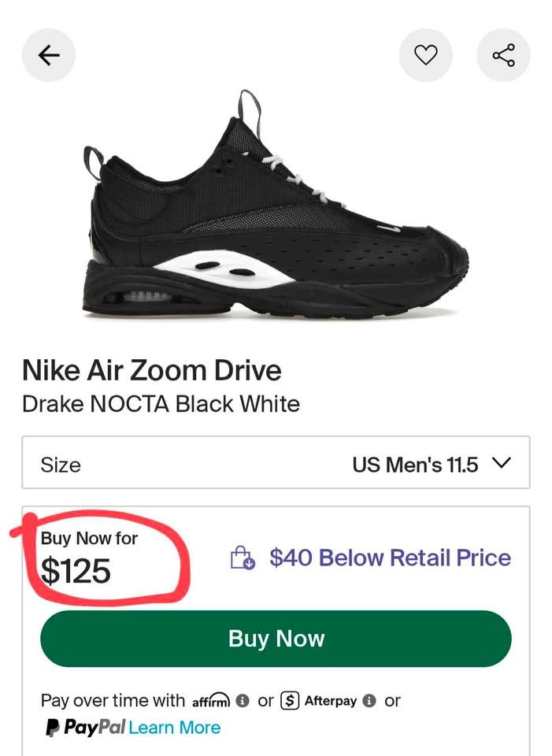Open the Size selector label
The width and height of the screenshot is (552, 756).
coord(61,465)
